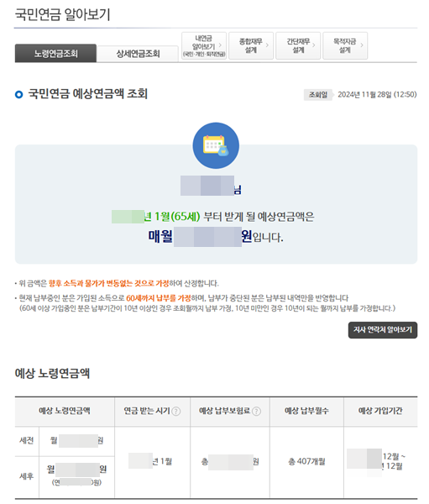Click the 예상 가입기간 column header

coord(380,411)
